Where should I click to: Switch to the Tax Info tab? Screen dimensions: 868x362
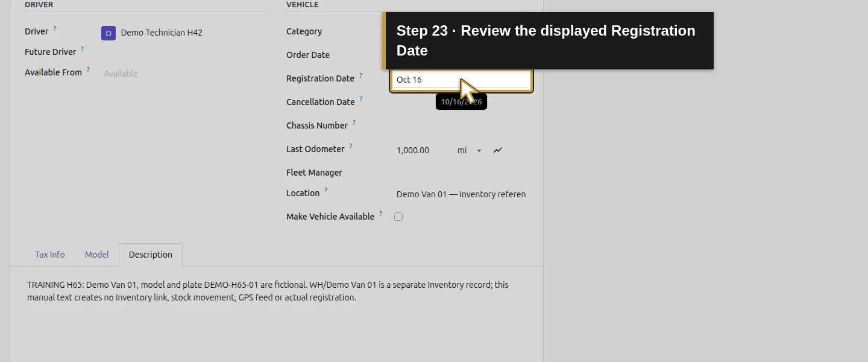click(x=49, y=255)
